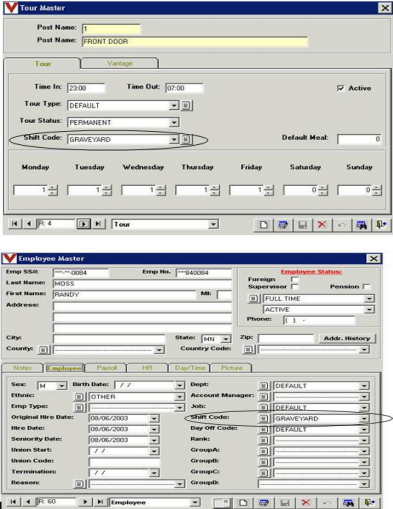
Task: Toggle the Active checkbox
Action: click(x=340, y=88)
